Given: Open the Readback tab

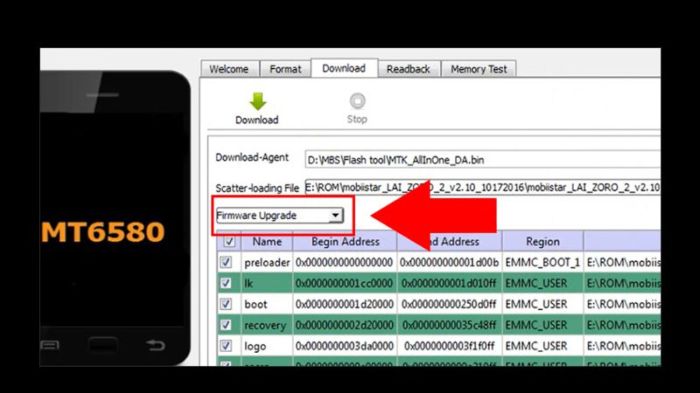Looking at the screenshot, I should [x=408, y=69].
